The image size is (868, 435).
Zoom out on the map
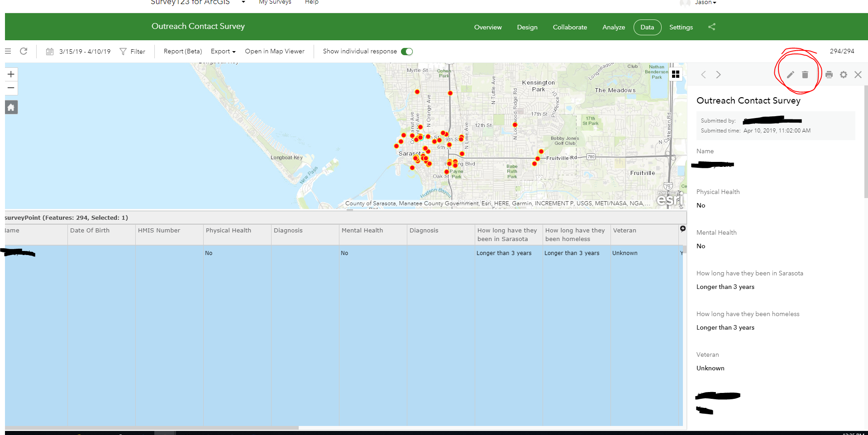pyautogui.click(x=11, y=88)
